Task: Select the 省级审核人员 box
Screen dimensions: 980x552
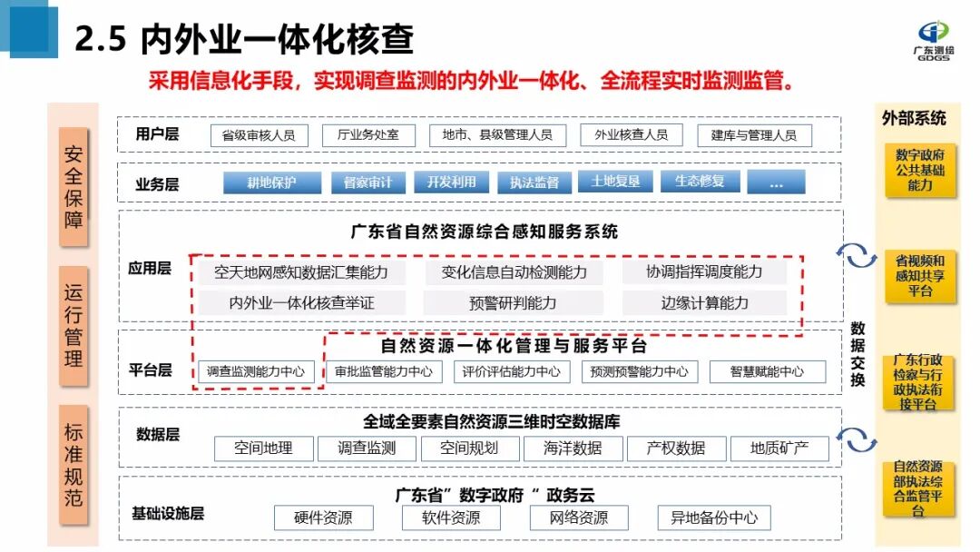Action: pos(260,135)
